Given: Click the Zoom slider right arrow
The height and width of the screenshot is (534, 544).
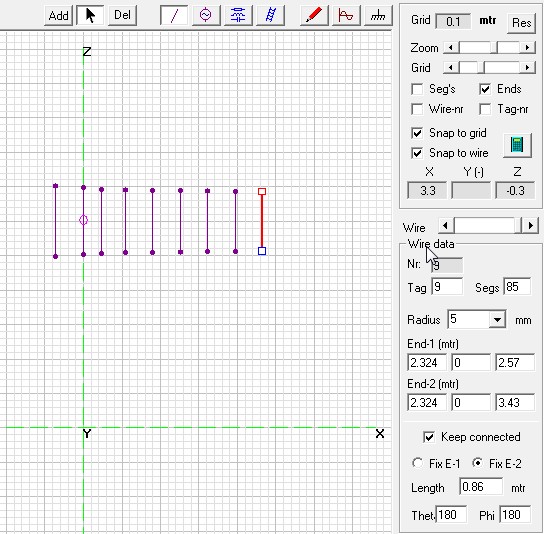Looking at the screenshot, I should tap(528, 48).
